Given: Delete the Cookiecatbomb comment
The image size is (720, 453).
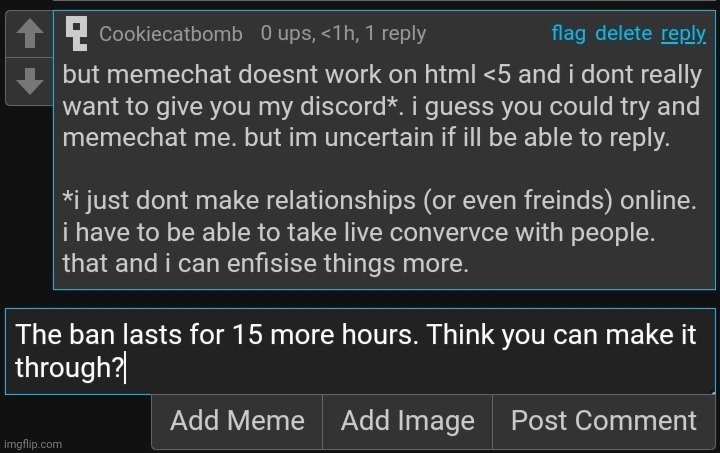Looking at the screenshot, I should click(x=623, y=34).
